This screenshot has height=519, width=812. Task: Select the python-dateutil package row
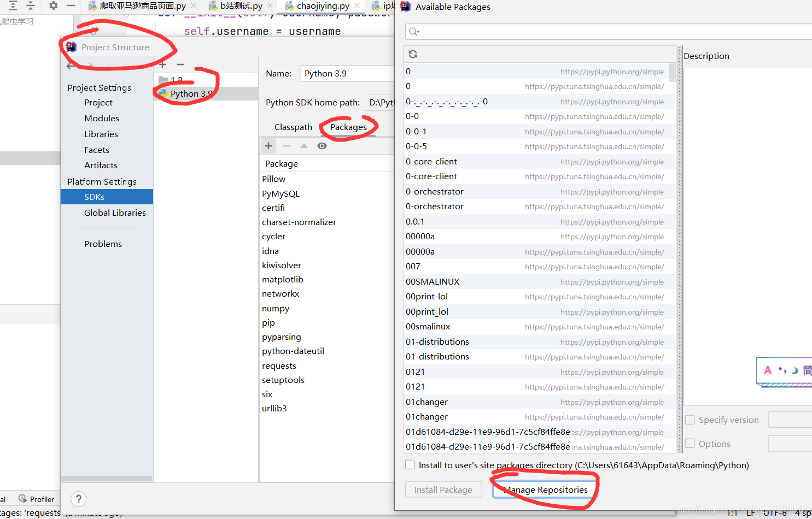pos(327,351)
